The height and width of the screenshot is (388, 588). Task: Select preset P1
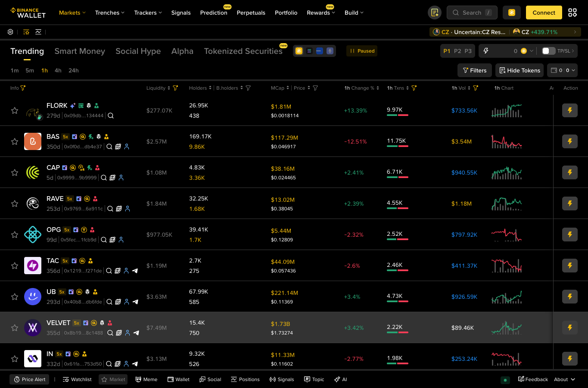pyautogui.click(x=447, y=51)
